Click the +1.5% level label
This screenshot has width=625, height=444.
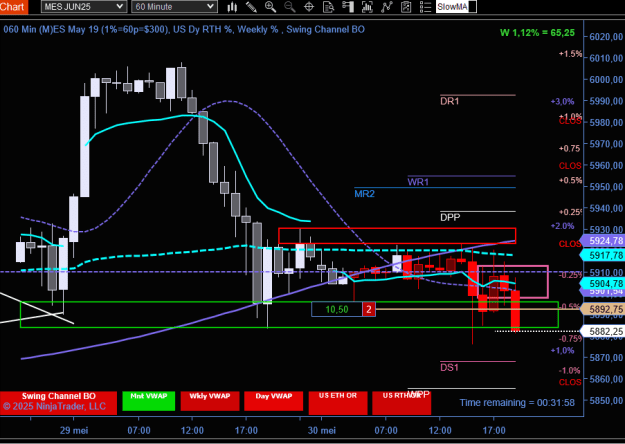(x=570, y=54)
